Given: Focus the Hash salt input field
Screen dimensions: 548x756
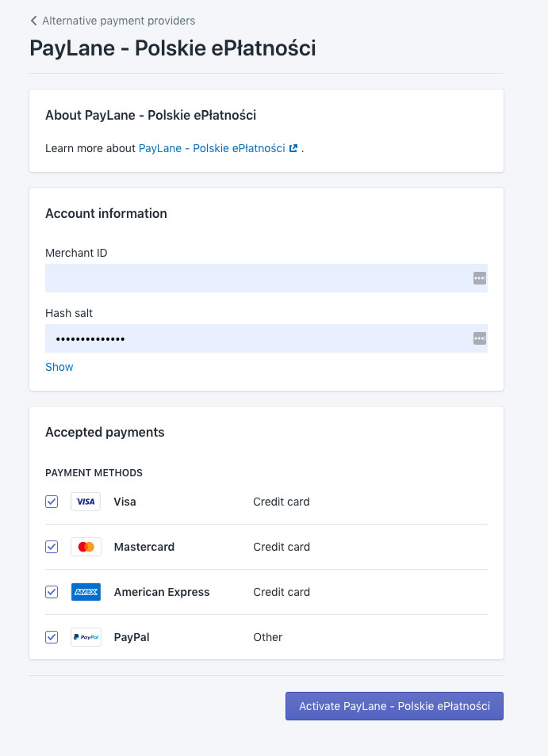Looking at the screenshot, I should 266,338.
